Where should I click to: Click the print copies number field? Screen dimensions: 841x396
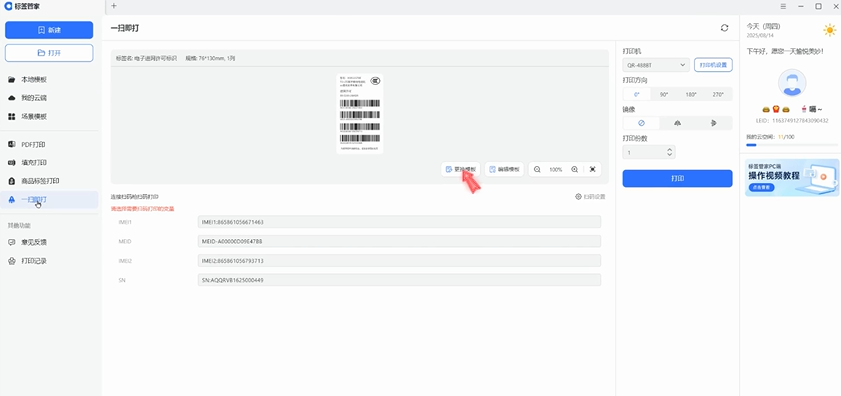[648, 152]
